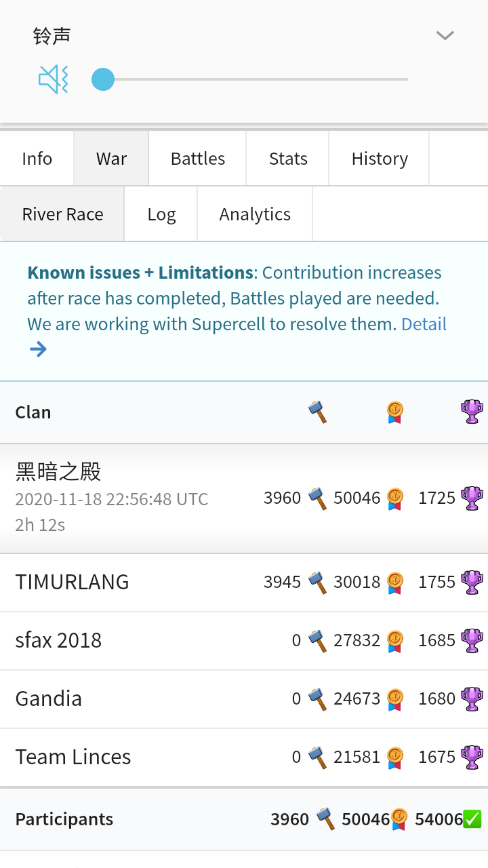Switch to the Log sub-tab
Image resolution: width=488 pixels, height=868 pixels.
point(161,214)
